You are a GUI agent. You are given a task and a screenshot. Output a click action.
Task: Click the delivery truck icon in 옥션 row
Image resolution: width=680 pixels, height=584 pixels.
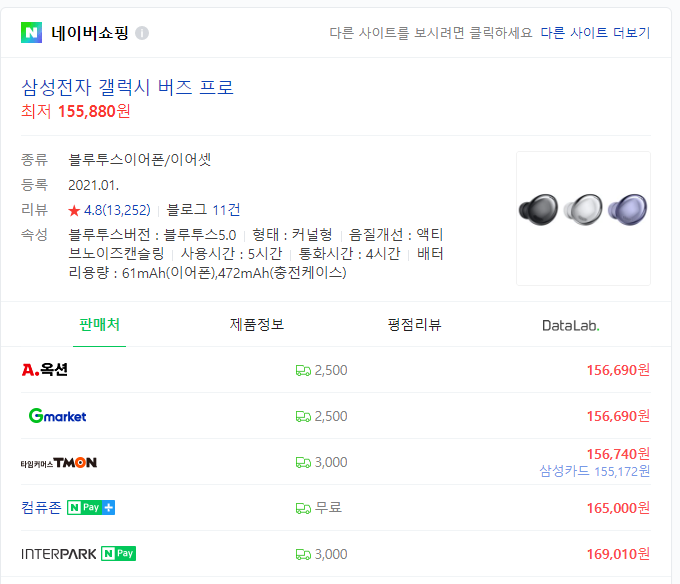coord(303,371)
